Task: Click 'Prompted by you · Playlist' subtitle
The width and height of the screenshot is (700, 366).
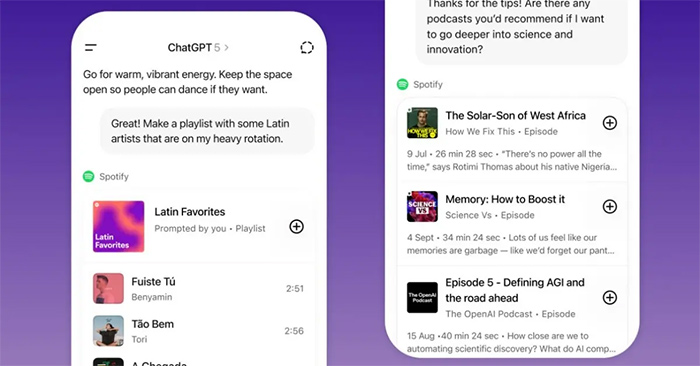Action: coord(210,229)
